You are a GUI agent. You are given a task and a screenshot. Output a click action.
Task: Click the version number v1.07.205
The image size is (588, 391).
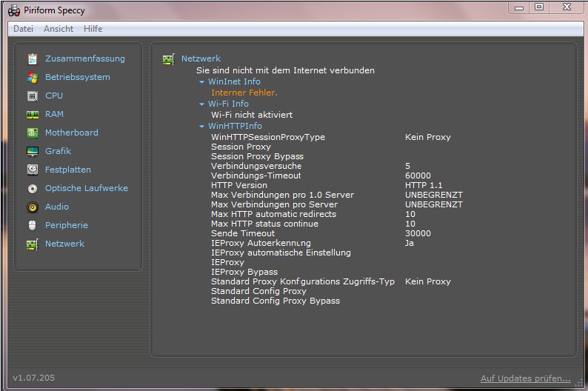34,378
